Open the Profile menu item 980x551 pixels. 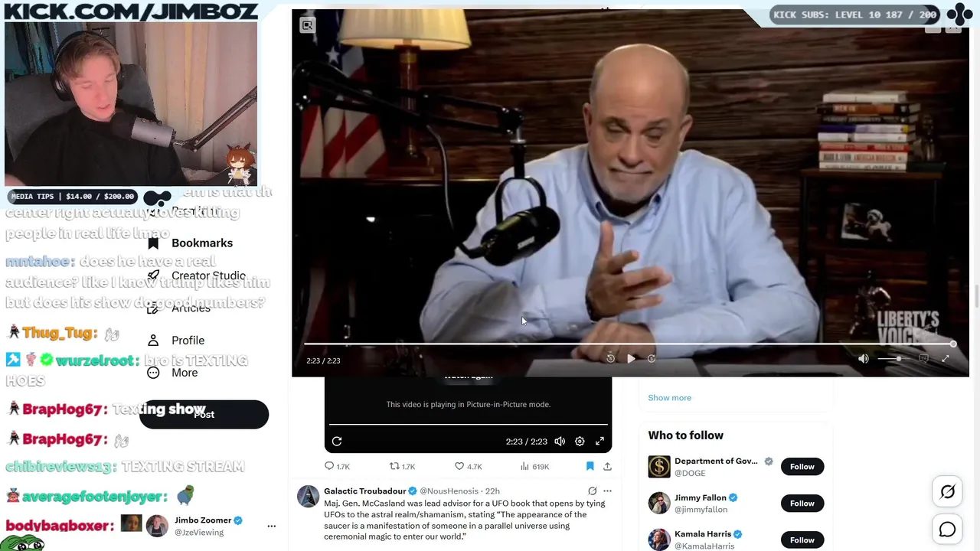pos(176,340)
